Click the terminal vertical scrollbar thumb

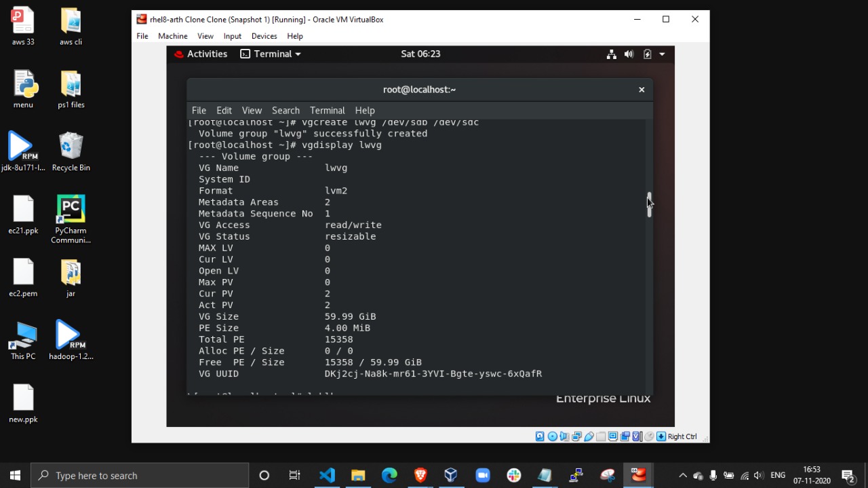coord(649,204)
